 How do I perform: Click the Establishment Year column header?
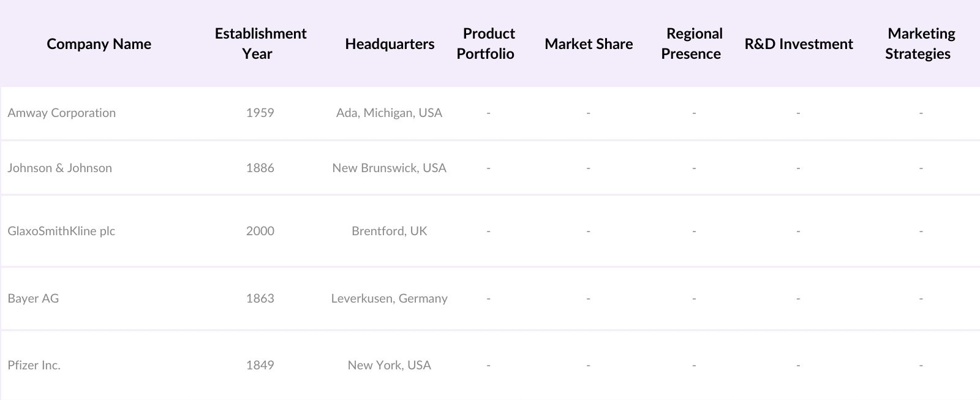260,43
